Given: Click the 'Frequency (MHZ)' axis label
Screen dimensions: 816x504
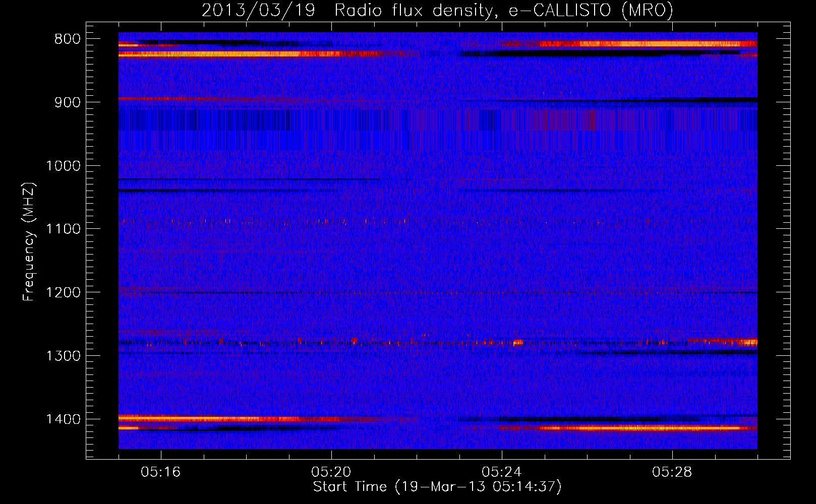Looking at the screenshot, I should coord(29,241).
